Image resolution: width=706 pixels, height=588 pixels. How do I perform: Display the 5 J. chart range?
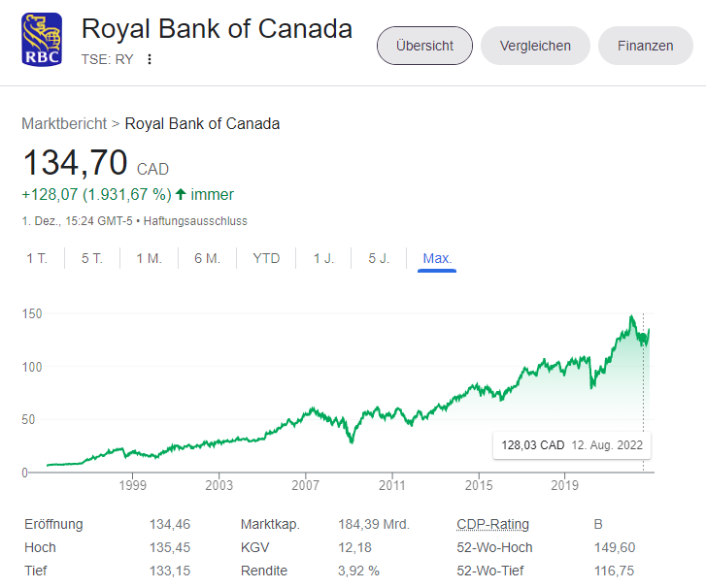click(379, 258)
